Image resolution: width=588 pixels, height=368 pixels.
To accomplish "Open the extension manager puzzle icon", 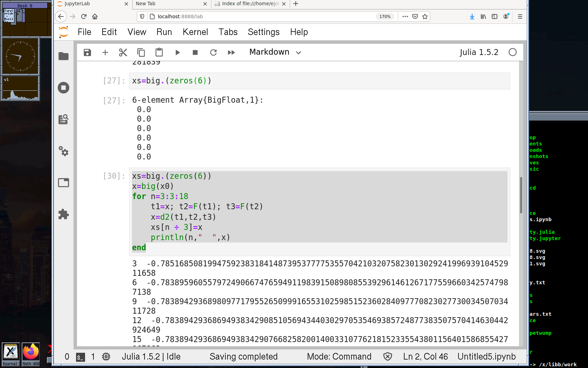I will coord(63,214).
